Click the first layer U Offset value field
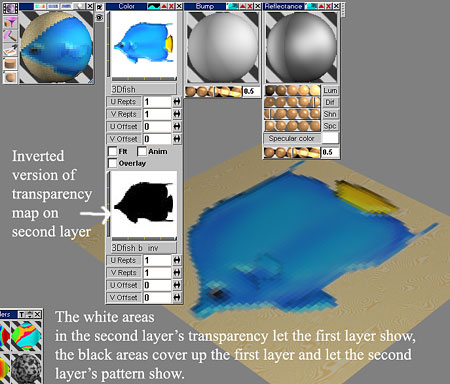This screenshot has height=384, width=450. click(157, 127)
